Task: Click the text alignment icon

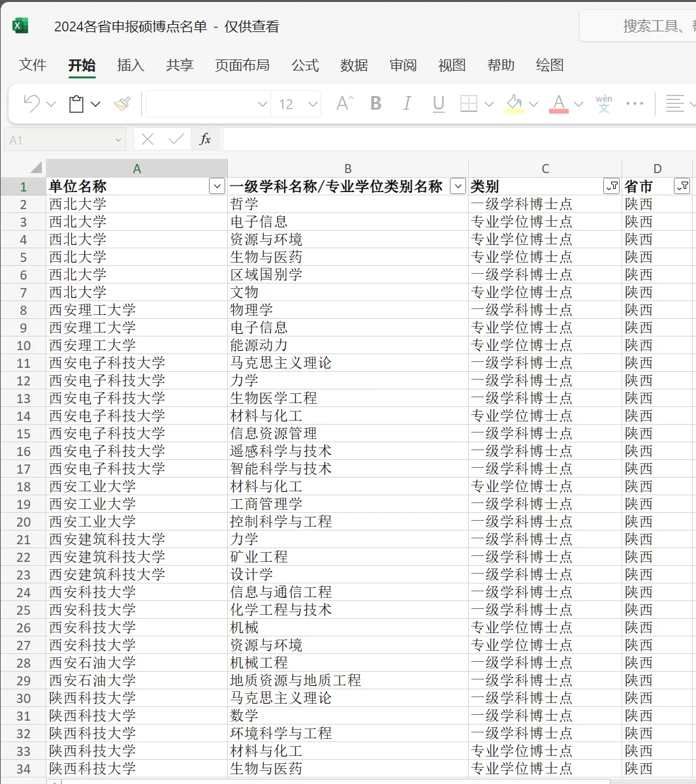Action: [x=674, y=103]
